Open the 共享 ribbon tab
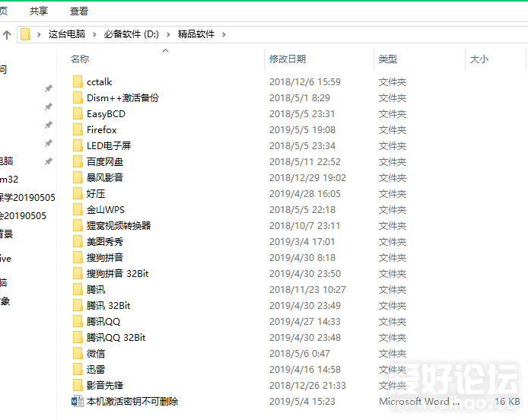 click(x=39, y=11)
